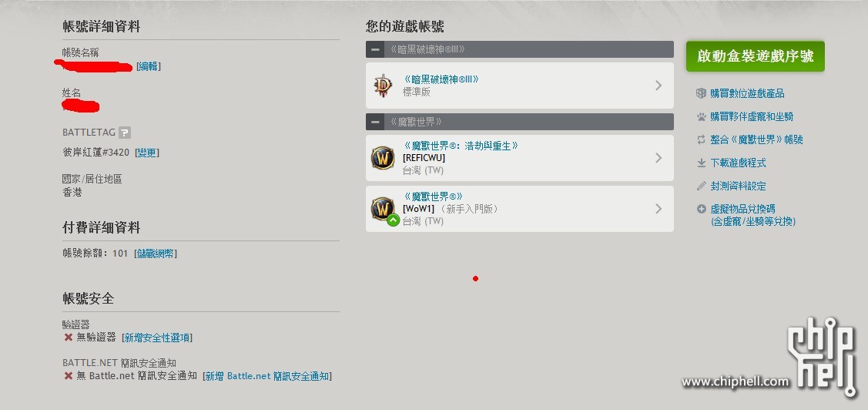Click the cube icon next to 購買數位遊戲產品
The width and height of the screenshot is (868, 410).
pyautogui.click(x=702, y=93)
